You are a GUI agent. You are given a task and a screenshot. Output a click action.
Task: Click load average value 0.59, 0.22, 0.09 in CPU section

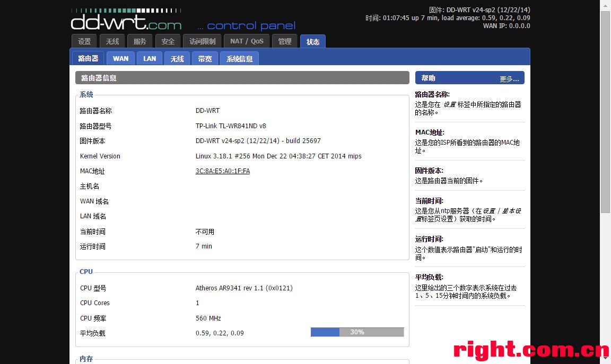220,333
